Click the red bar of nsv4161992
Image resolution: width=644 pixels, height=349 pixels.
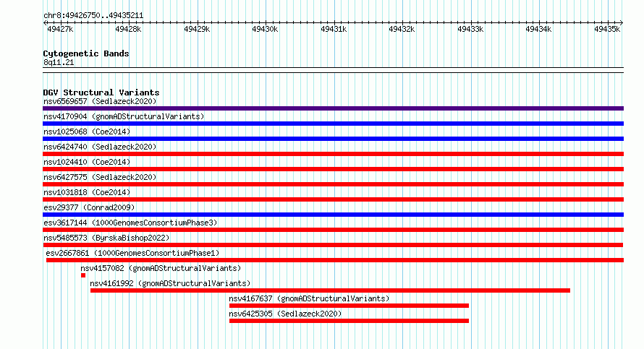(330, 290)
